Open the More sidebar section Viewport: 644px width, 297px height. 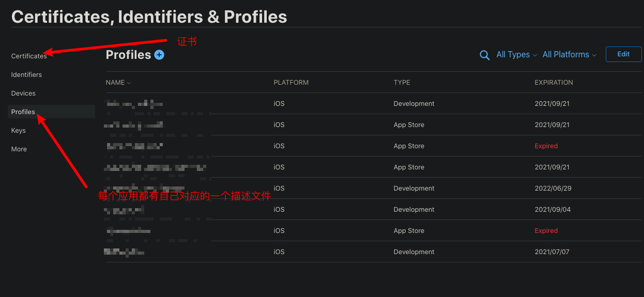(19, 149)
